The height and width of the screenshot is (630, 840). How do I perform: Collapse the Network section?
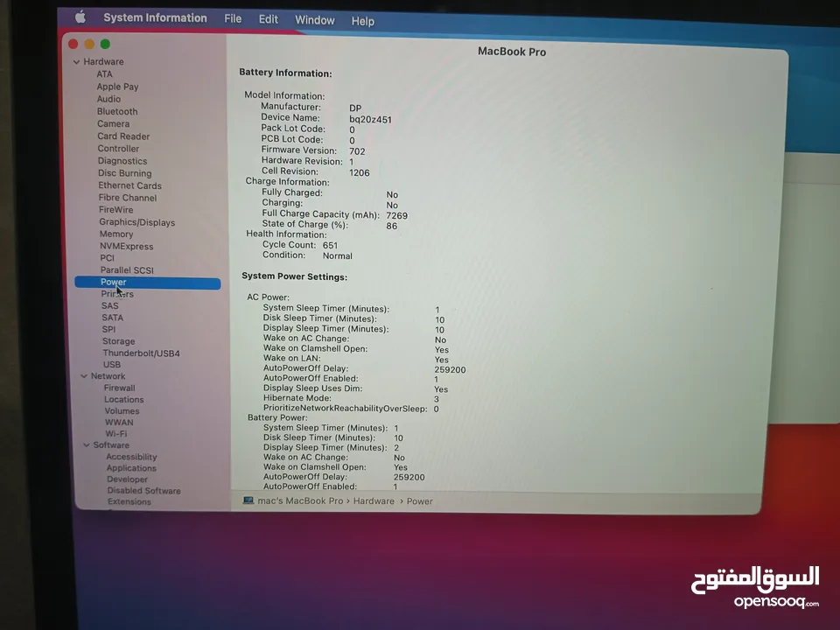click(84, 376)
